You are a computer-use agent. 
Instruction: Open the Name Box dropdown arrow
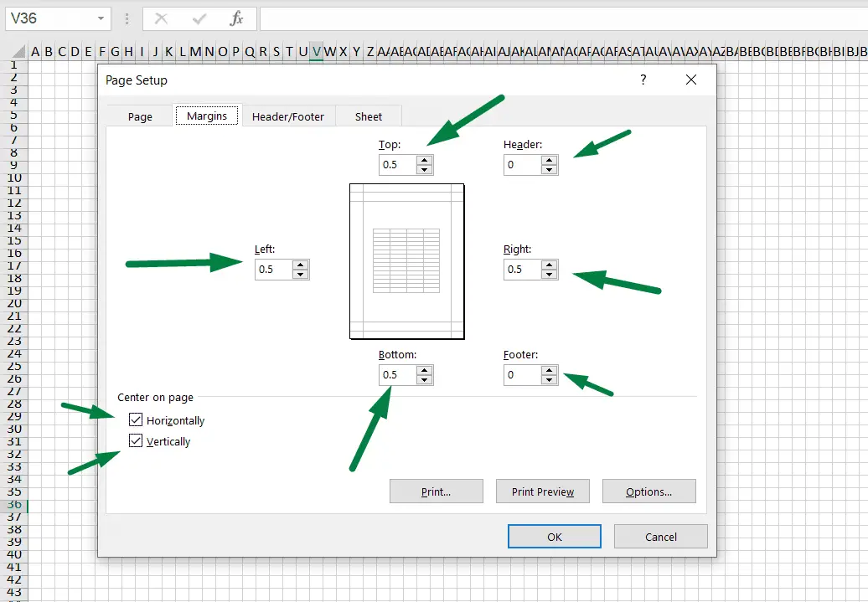click(x=101, y=18)
